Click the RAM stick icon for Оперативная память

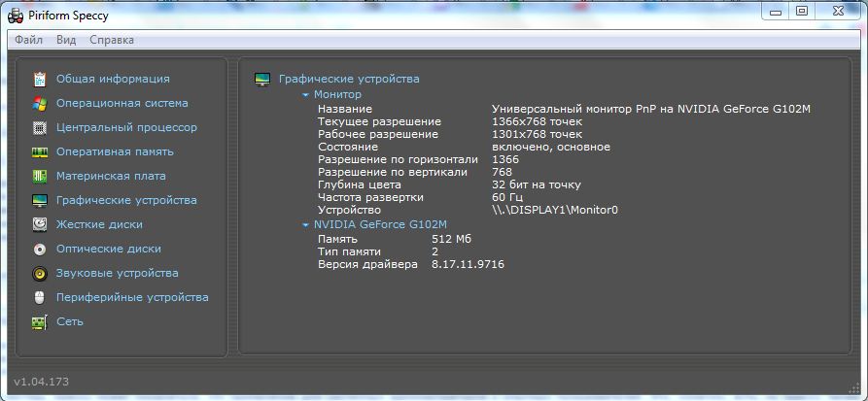point(39,151)
